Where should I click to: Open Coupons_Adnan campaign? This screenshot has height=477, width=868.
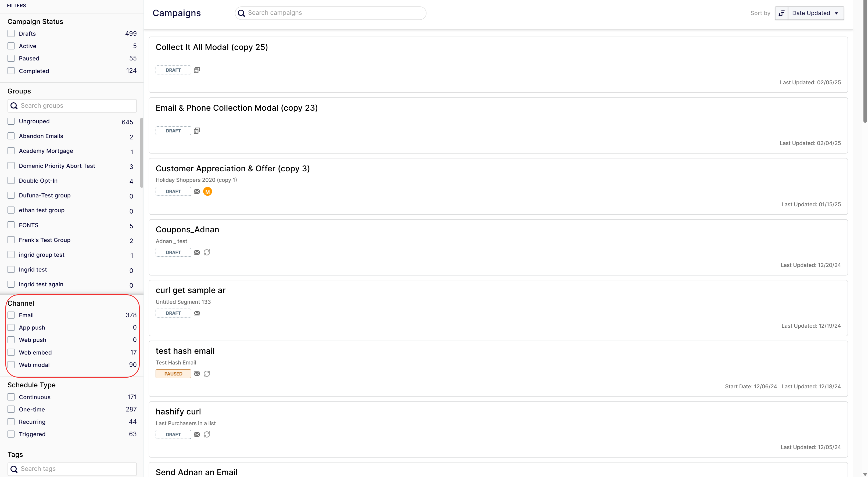187,229
